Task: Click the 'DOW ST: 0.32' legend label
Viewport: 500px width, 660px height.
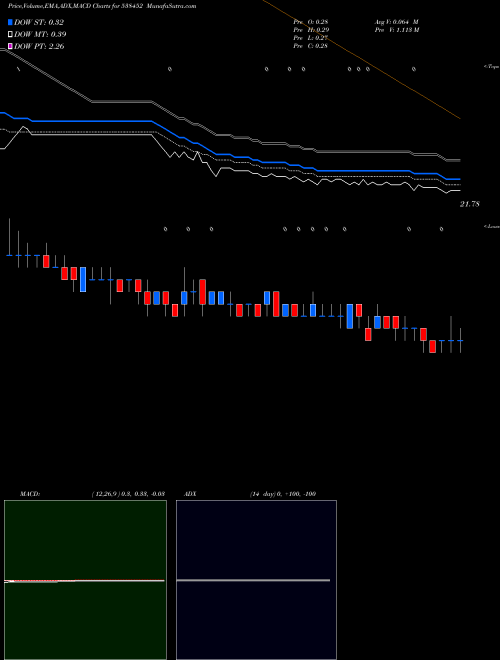Action: click(39, 22)
